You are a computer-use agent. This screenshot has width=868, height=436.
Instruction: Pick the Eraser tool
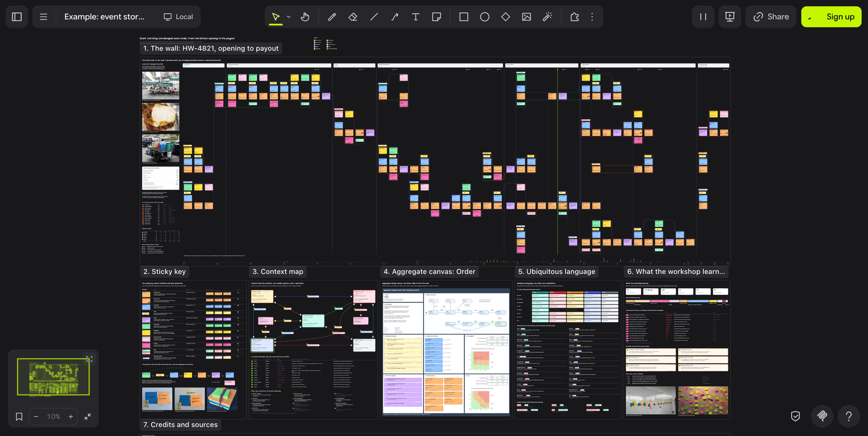[353, 17]
